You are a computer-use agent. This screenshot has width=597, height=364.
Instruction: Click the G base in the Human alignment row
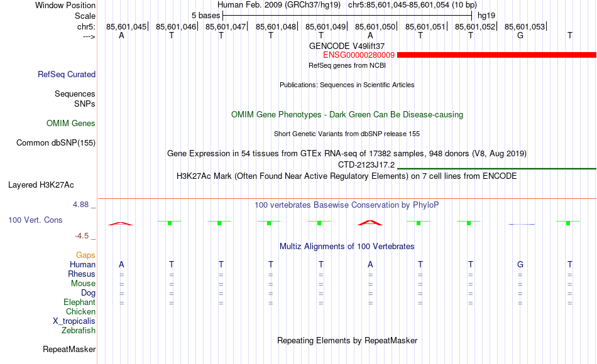click(520, 265)
